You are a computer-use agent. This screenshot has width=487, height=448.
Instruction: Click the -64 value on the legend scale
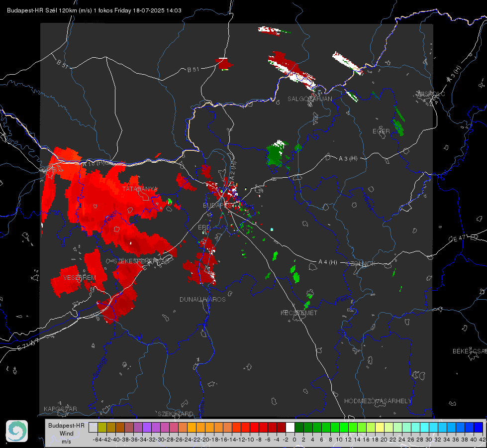click(97, 440)
